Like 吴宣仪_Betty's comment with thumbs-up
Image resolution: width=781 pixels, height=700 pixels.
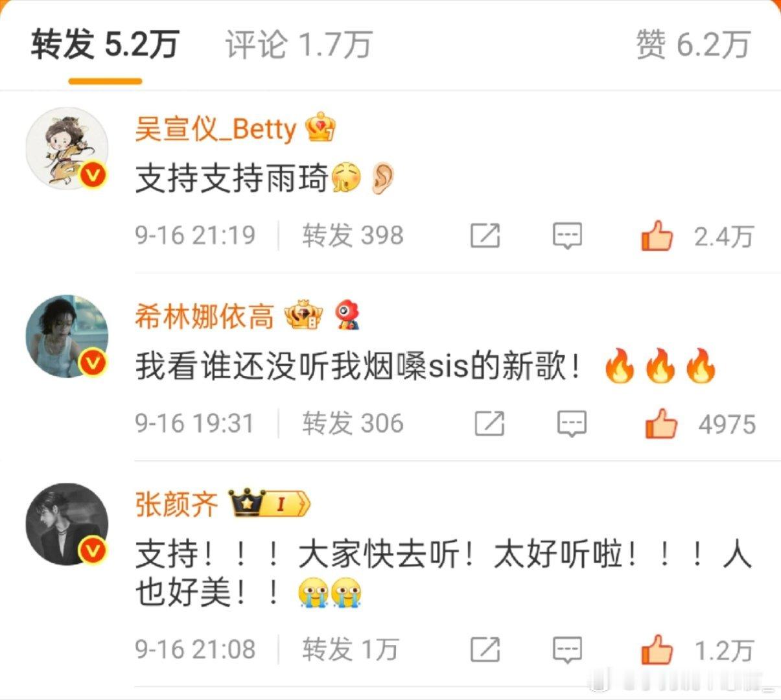point(657,235)
